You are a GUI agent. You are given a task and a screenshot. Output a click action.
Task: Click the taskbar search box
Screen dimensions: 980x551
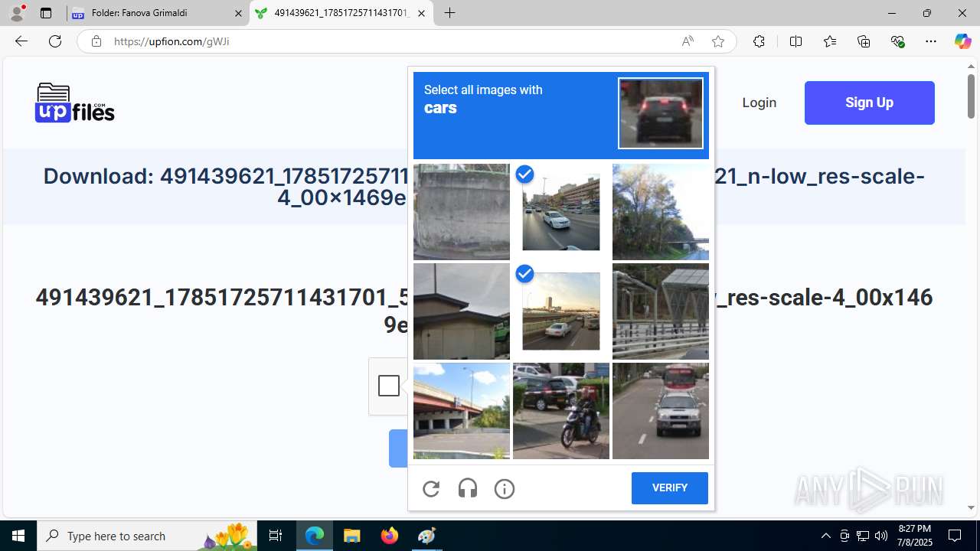point(147,536)
